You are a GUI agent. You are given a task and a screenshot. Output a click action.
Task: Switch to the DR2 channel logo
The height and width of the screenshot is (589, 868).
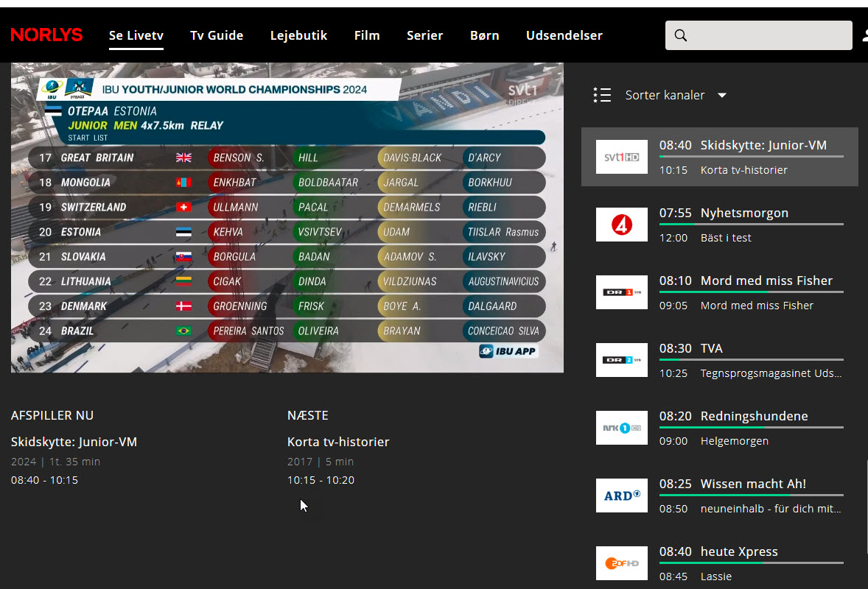coord(621,360)
